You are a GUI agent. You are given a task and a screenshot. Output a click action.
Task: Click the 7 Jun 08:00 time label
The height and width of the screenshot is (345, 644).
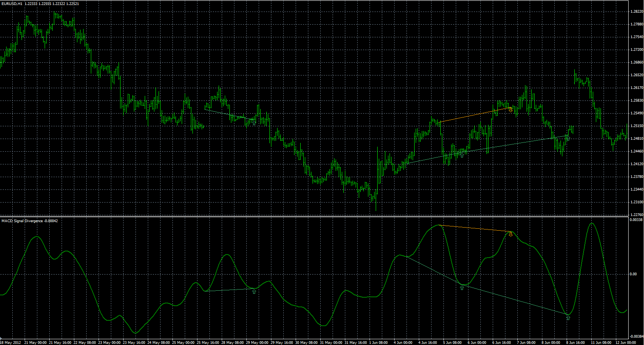(526, 342)
